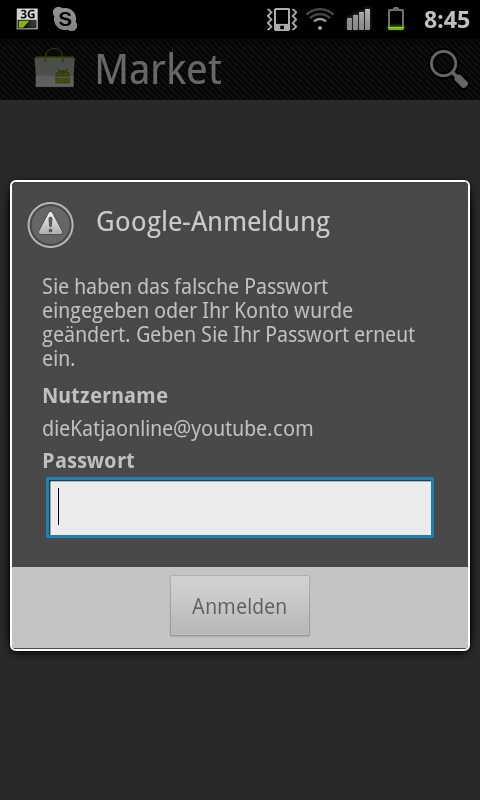Tap the Google-Anmeldung dialog title
The image size is (480, 800).
click(213, 222)
